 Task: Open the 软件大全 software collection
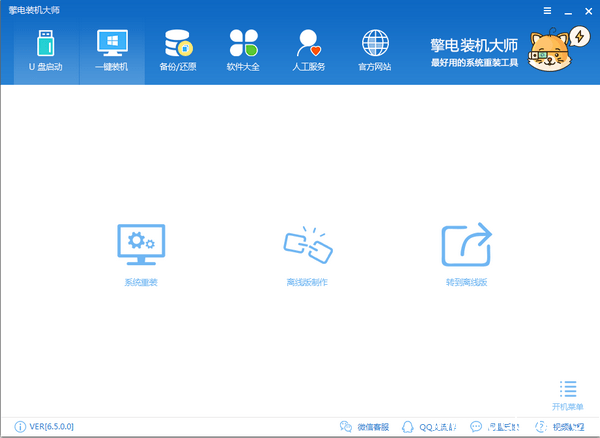(x=243, y=51)
